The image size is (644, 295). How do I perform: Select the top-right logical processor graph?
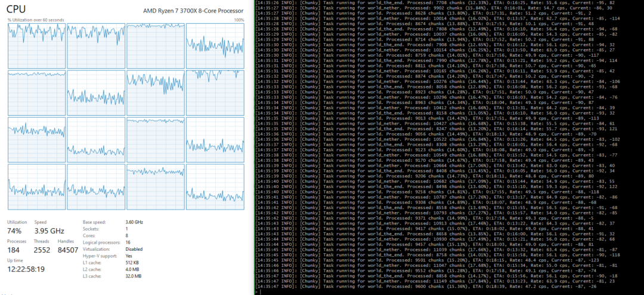pos(215,46)
